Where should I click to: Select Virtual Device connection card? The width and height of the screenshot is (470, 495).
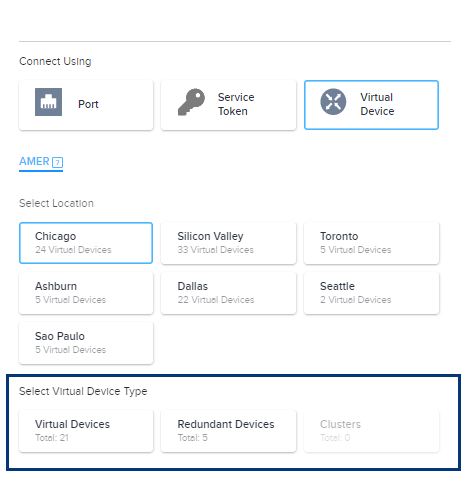371,105
